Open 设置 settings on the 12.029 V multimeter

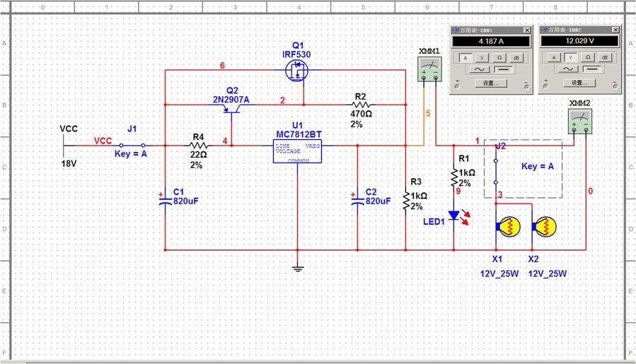(x=579, y=83)
